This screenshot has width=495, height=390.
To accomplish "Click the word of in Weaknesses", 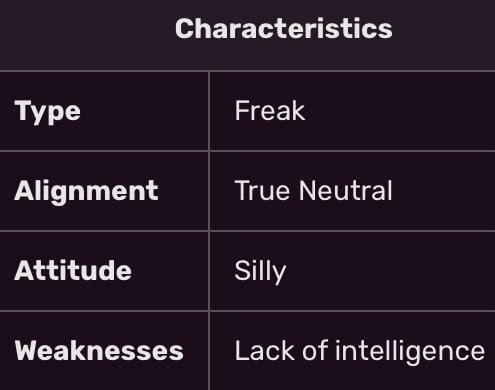I will pyautogui.click(x=315, y=350).
